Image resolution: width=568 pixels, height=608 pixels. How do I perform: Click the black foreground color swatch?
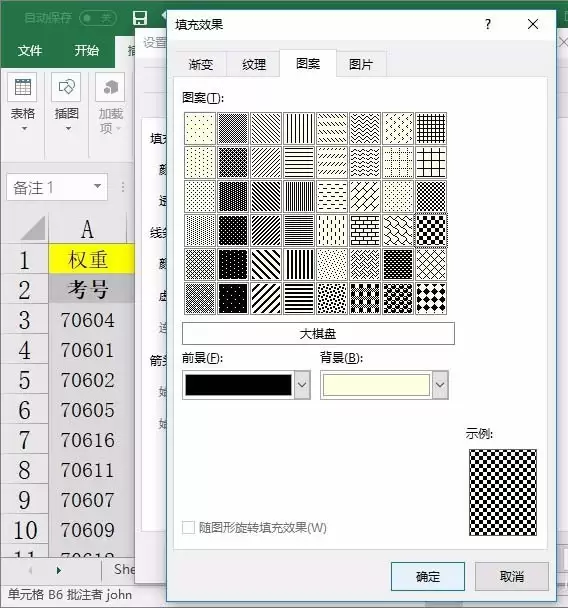(238, 385)
